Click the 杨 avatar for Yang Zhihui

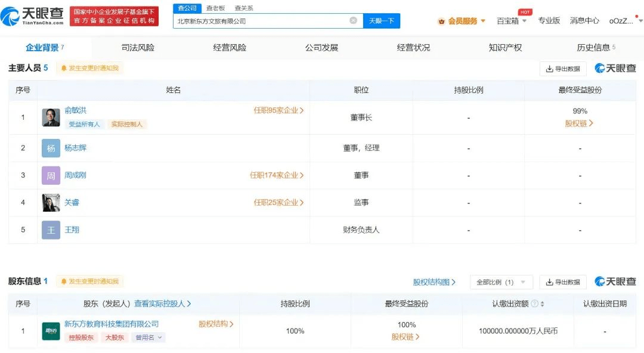51,148
